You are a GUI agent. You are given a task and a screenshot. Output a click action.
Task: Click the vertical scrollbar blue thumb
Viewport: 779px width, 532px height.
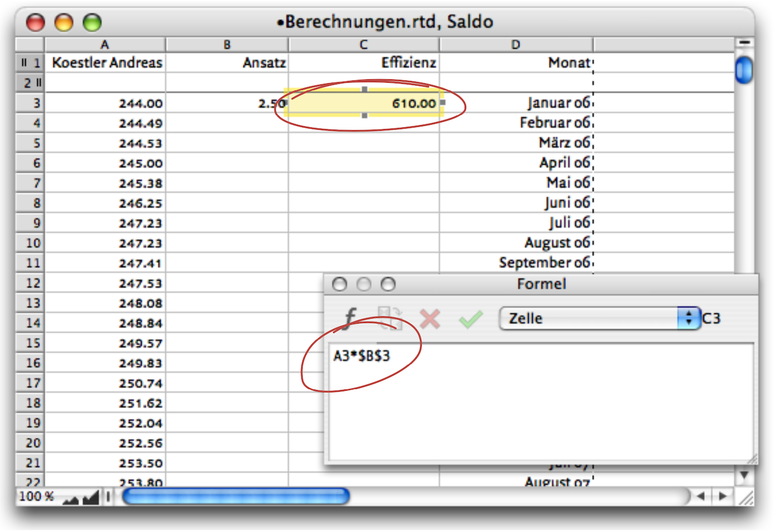pyautogui.click(x=744, y=70)
